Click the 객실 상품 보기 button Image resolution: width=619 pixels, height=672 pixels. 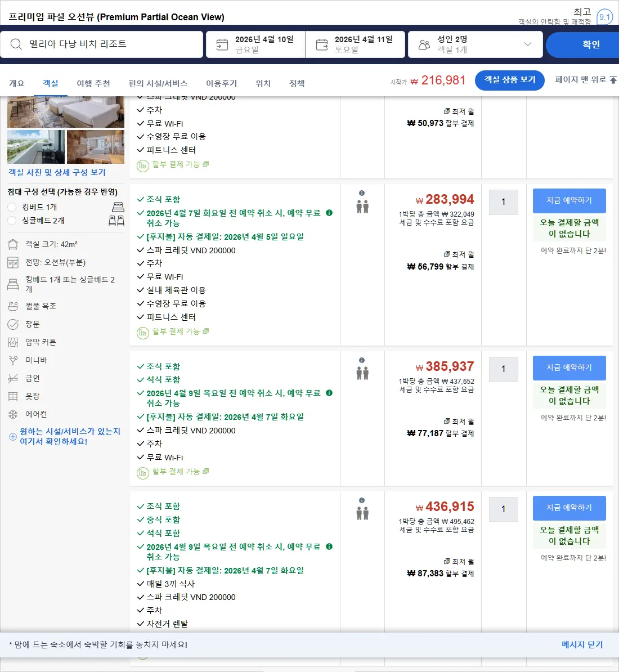(x=510, y=80)
